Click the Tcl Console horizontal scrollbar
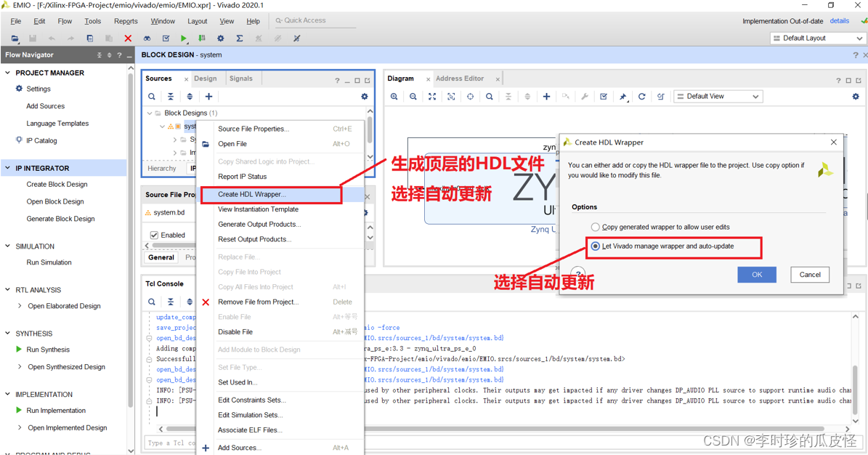The image size is (868, 455). [495, 429]
